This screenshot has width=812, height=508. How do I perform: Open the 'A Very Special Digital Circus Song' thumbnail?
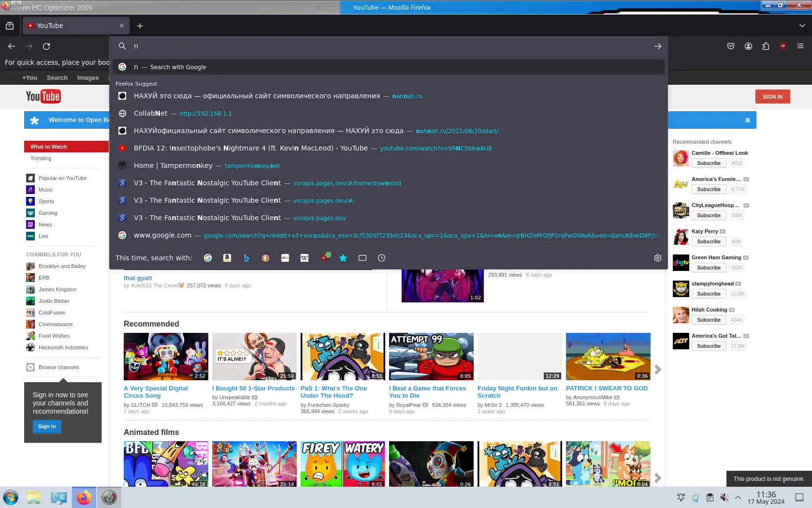(166, 357)
